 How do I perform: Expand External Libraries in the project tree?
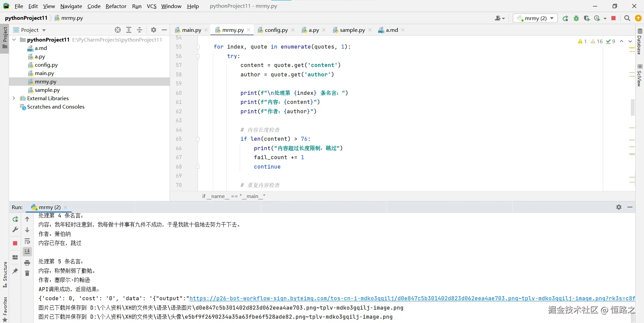(14, 98)
